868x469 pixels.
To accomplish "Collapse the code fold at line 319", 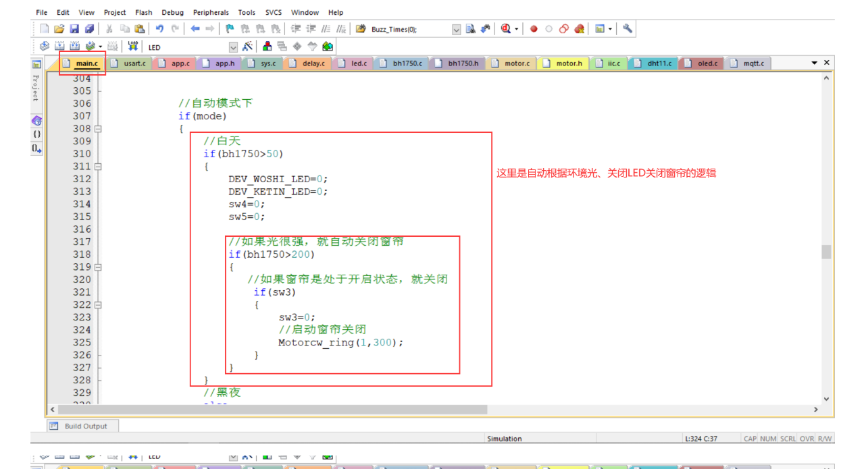I will coord(97,267).
